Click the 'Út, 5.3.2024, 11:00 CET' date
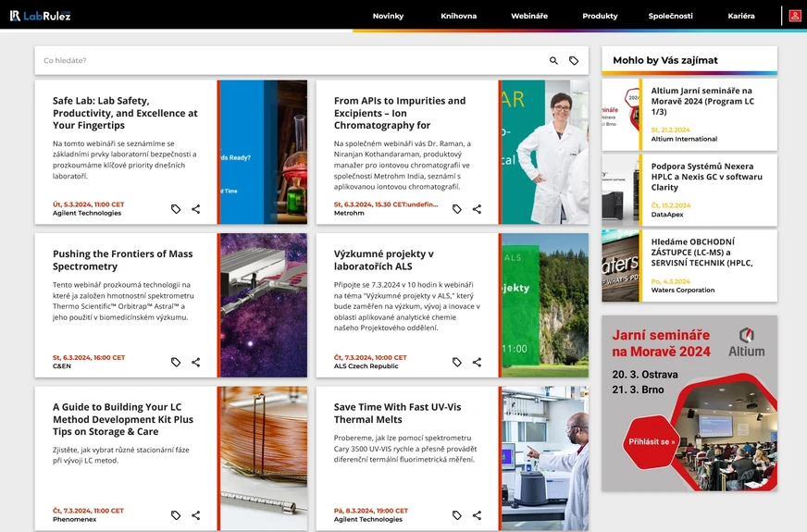 89,204
